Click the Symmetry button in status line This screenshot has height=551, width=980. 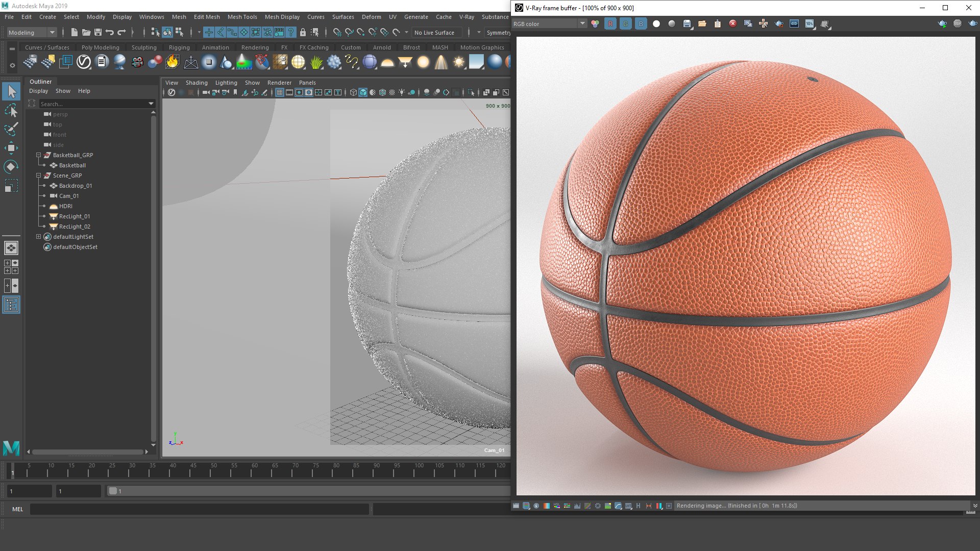[x=498, y=32]
